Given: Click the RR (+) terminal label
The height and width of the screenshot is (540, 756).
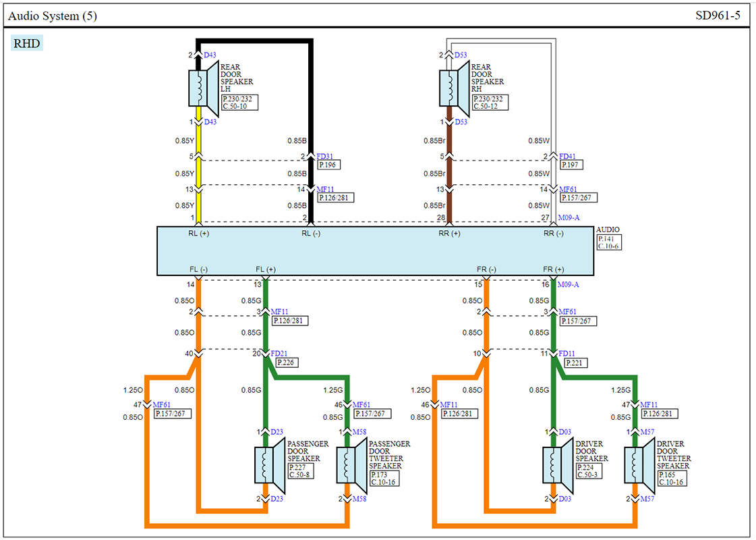Looking at the screenshot, I should pos(449,234).
